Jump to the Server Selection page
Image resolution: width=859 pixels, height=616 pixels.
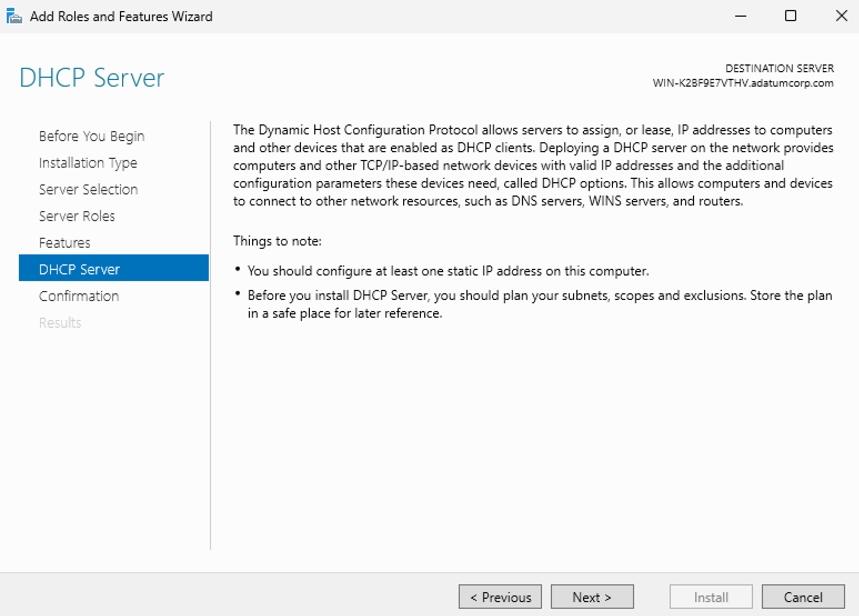pos(88,189)
